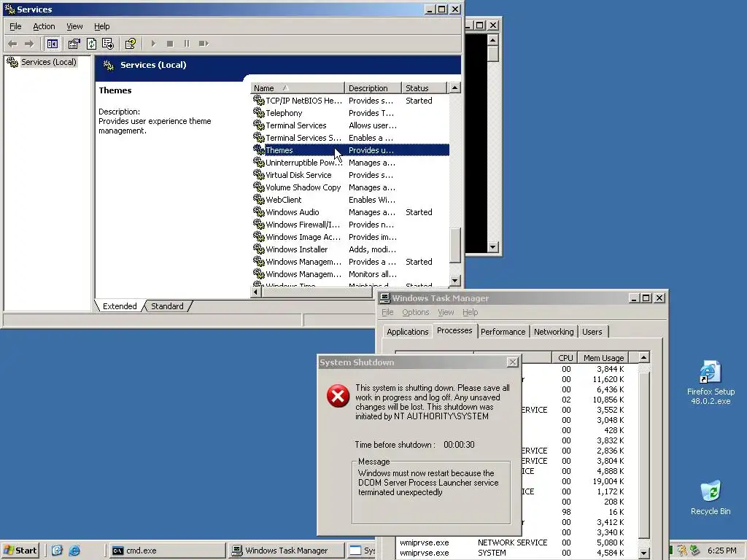Switch to the Standard tab in Services

tap(167, 306)
